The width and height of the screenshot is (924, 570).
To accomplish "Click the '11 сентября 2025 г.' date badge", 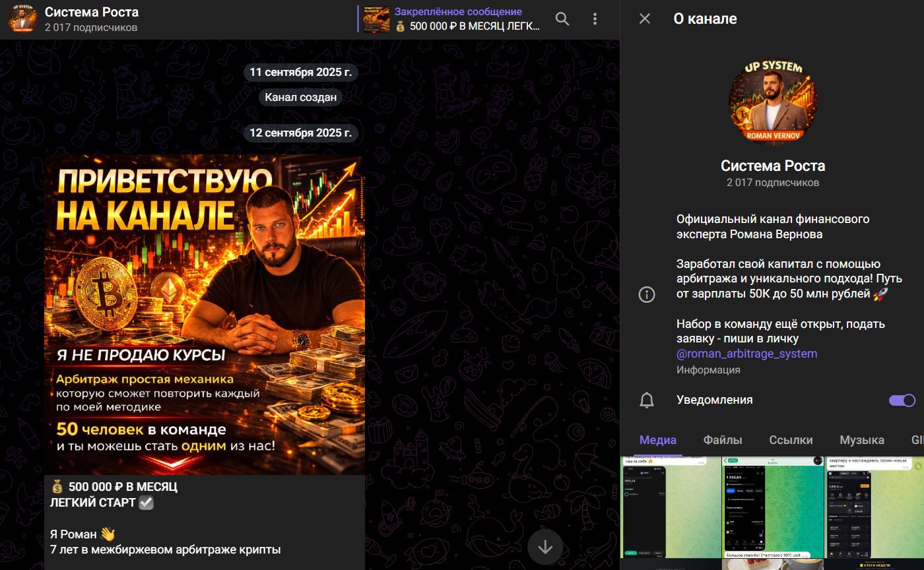I will click(x=301, y=72).
